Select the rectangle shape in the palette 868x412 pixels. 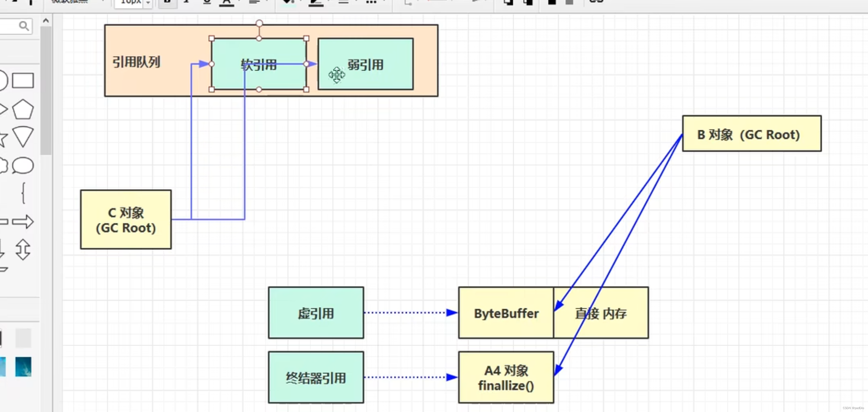pos(23,81)
